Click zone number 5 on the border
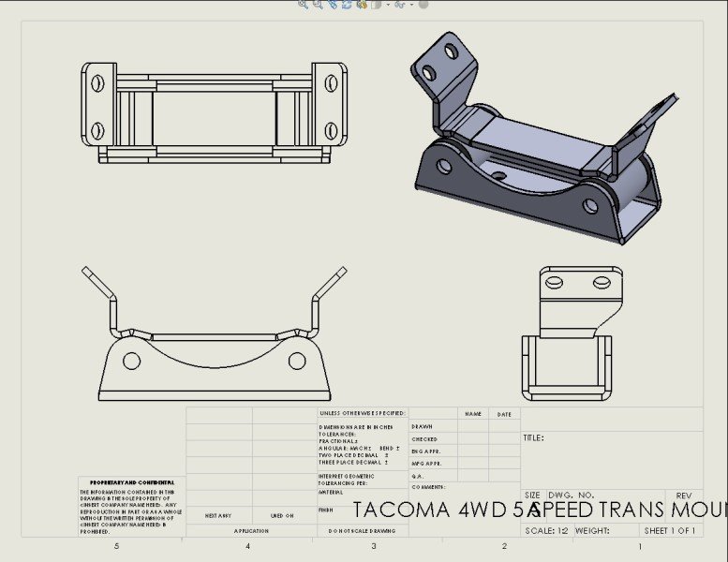This screenshot has height=562, width=728. click(116, 546)
